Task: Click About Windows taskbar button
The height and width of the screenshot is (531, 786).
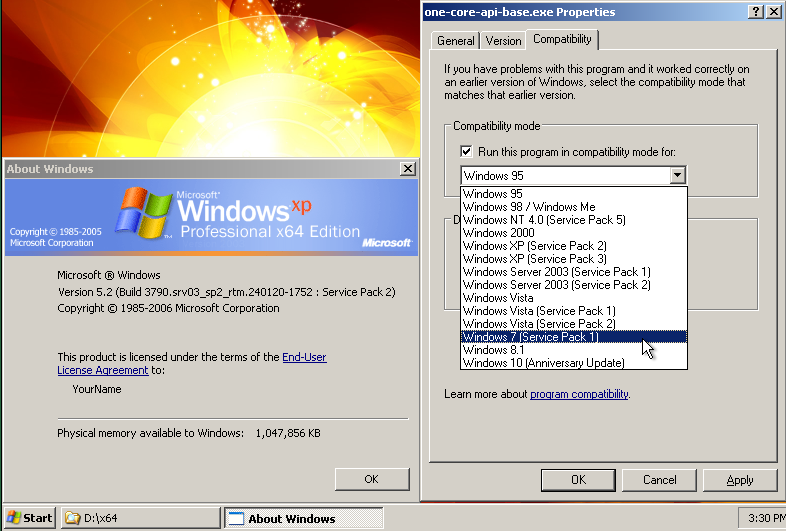Action: coord(304,518)
